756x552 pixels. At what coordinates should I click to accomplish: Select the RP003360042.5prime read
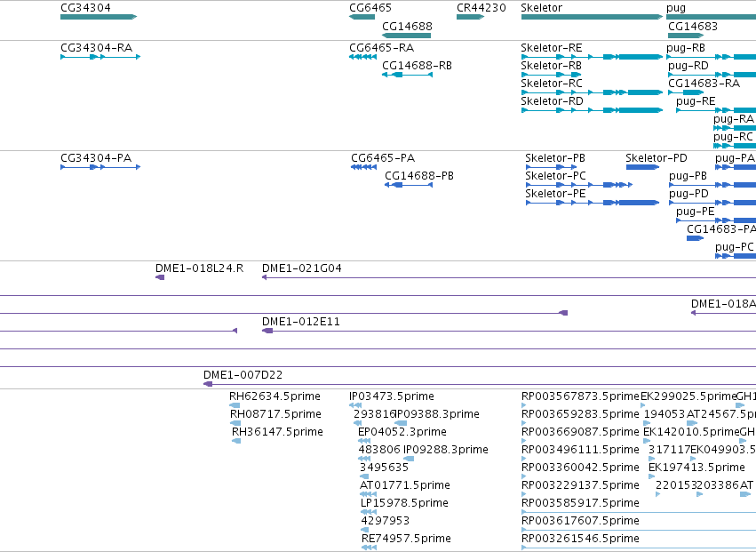[x=523, y=476]
